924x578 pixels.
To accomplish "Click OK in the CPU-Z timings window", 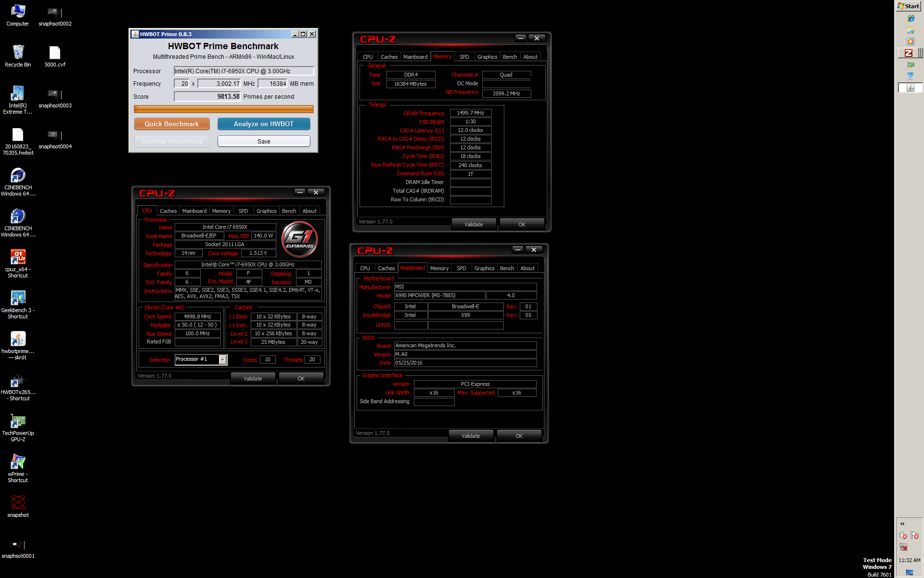I will [x=522, y=224].
